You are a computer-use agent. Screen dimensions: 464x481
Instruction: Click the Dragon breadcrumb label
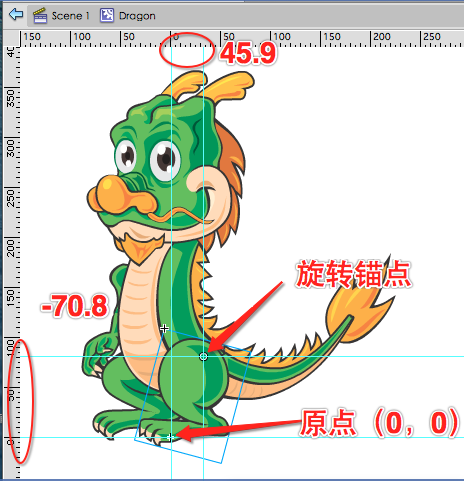(x=137, y=16)
